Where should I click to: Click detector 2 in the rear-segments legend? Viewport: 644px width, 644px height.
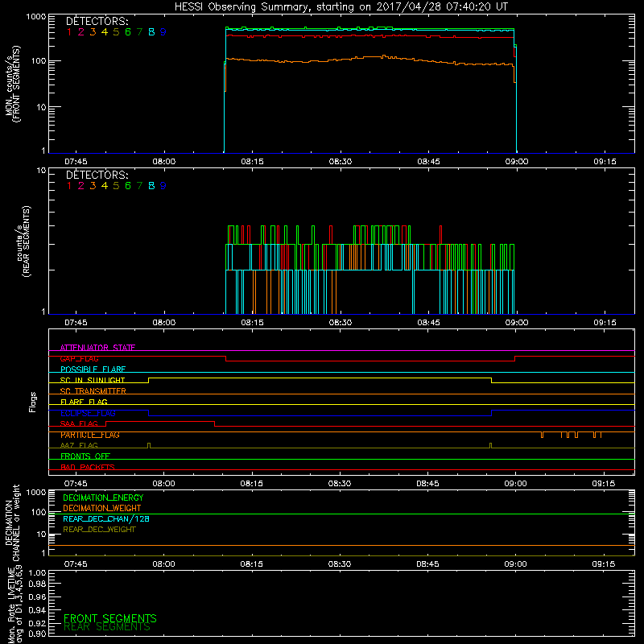tap(81, 186)
